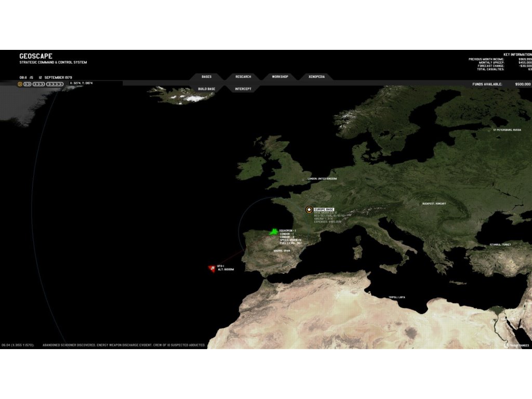Screen dimensions: 532x399
Task: Open the Workshop tab
Action: pos(280,77)
